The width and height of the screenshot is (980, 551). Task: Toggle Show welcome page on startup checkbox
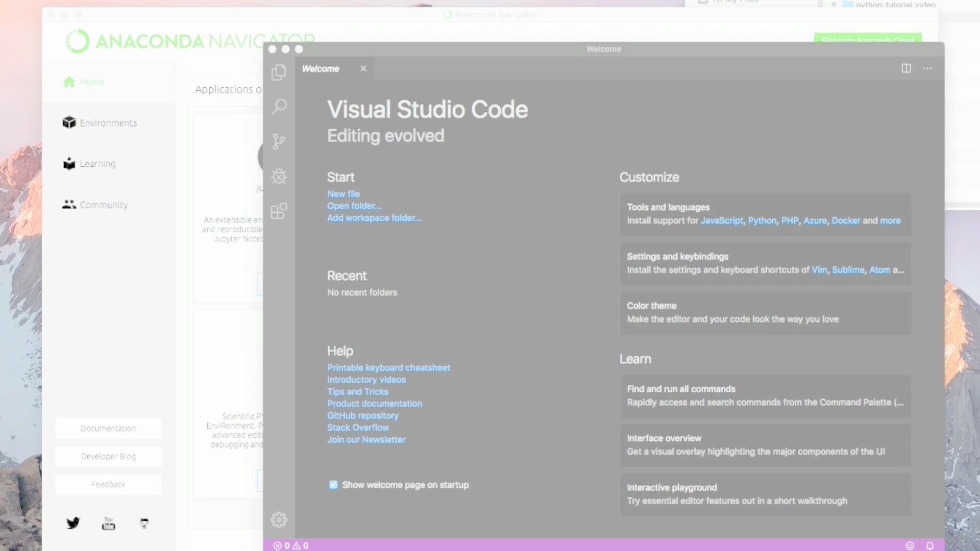332,484
